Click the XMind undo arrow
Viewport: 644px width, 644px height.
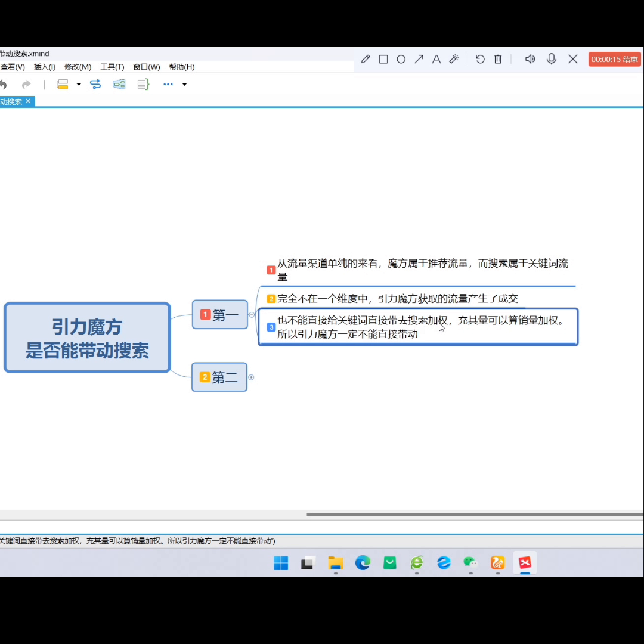(x=4, y=85)
